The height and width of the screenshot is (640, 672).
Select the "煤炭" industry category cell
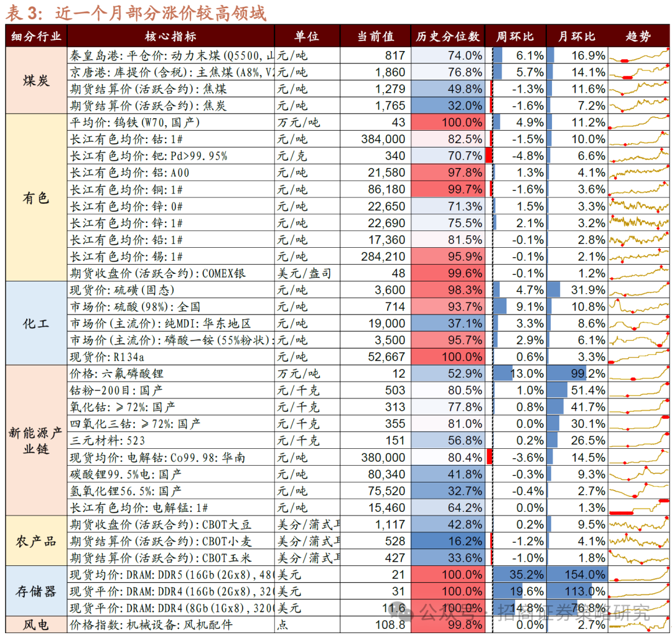coord(36,80)
